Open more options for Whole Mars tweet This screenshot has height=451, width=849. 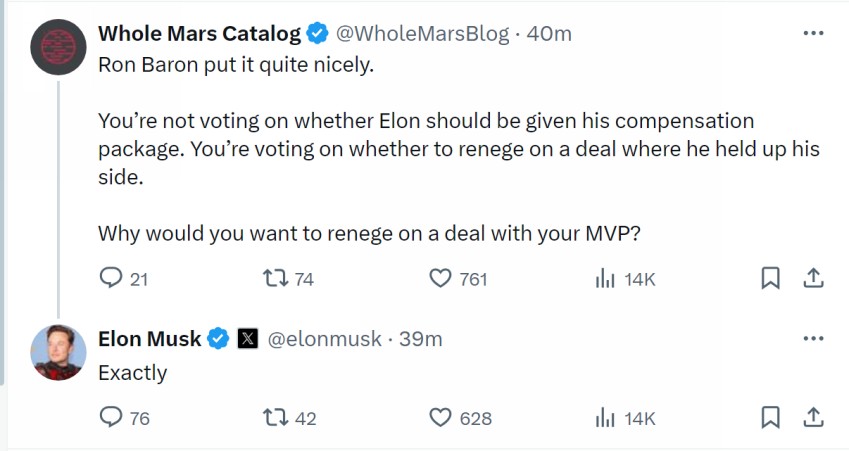[x=813, y=33]
